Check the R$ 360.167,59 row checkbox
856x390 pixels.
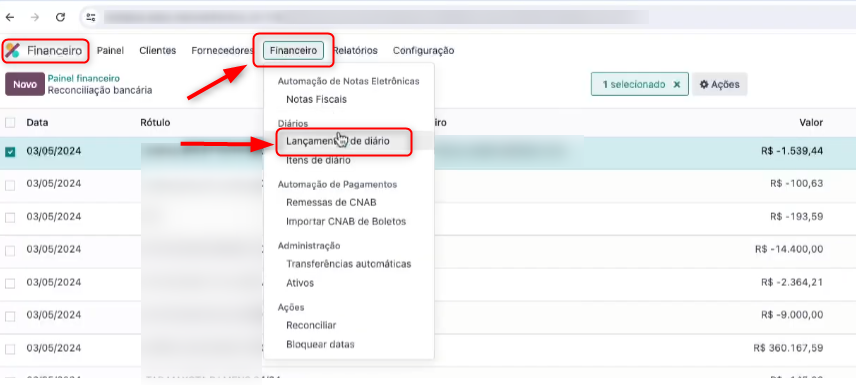[10, 349]
